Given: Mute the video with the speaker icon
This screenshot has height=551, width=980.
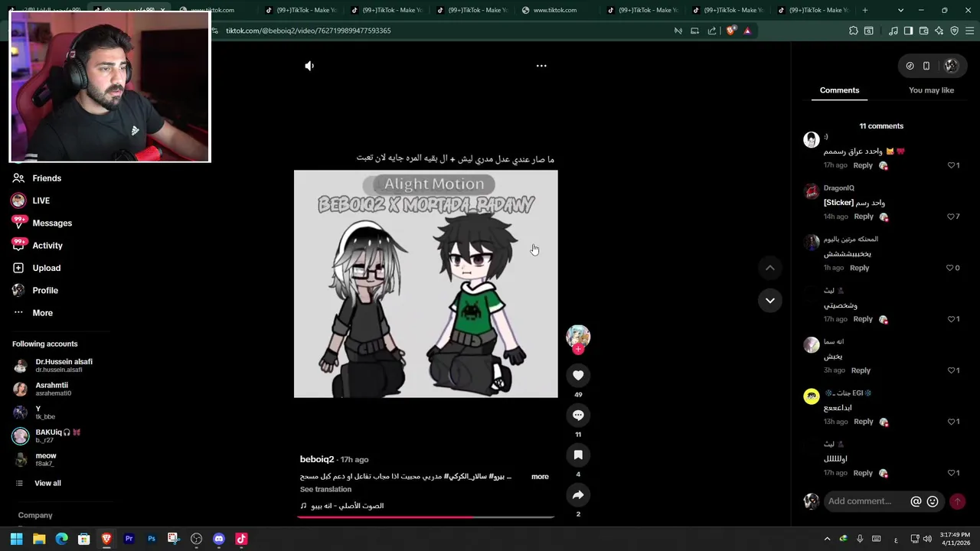Looking at the screenshot, I should click(x=309, y=66).
